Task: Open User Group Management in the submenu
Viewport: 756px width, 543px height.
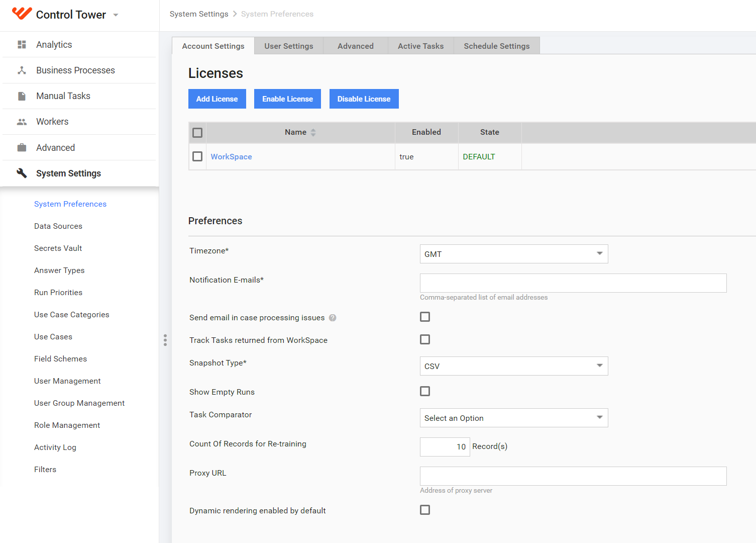Action: 79,403
